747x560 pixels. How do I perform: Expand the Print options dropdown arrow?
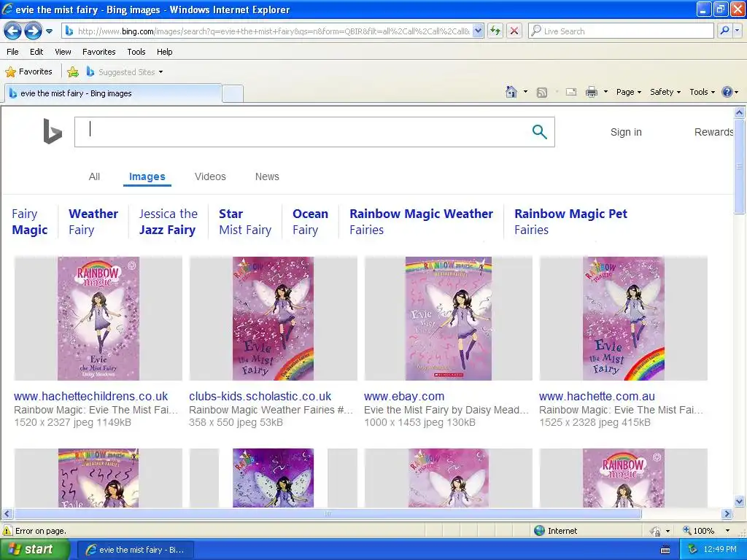(605, 92)
